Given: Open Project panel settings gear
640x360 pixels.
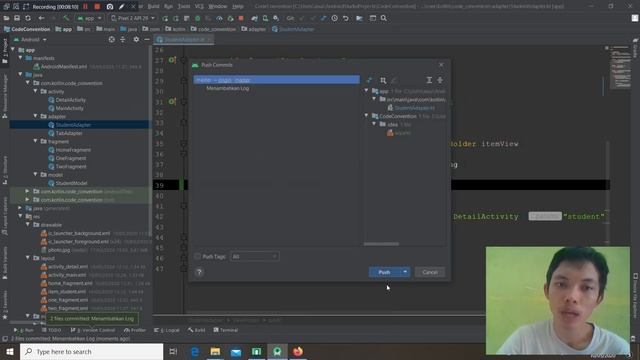Looking at the screenshot, I should click(136, 40).
